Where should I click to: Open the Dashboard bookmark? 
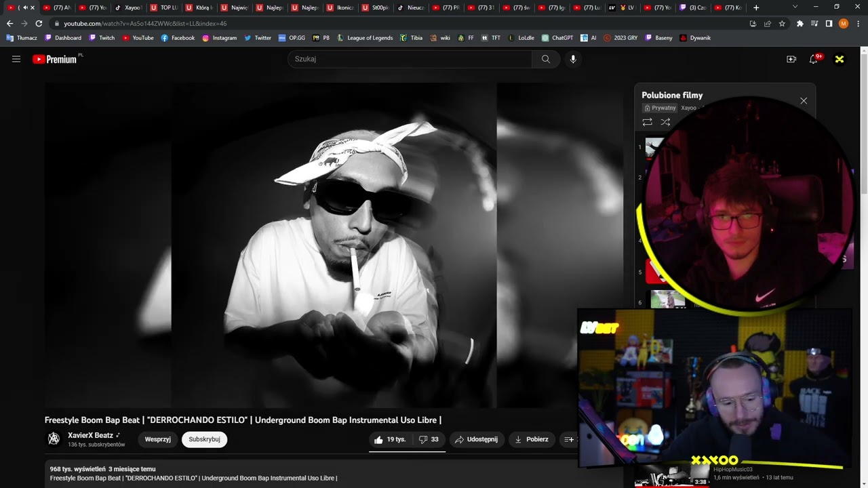[63, 38]
